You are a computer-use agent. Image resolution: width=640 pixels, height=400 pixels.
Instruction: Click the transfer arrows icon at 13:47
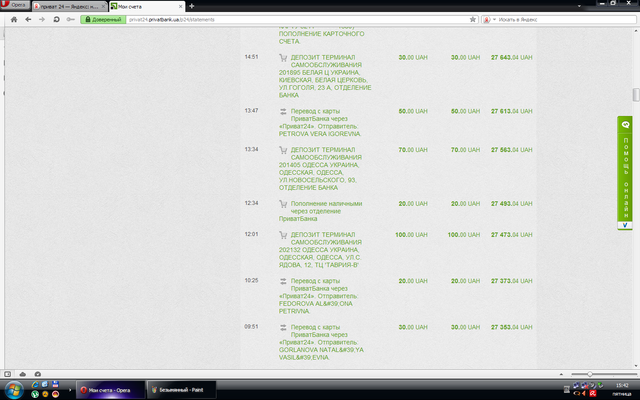283,111
